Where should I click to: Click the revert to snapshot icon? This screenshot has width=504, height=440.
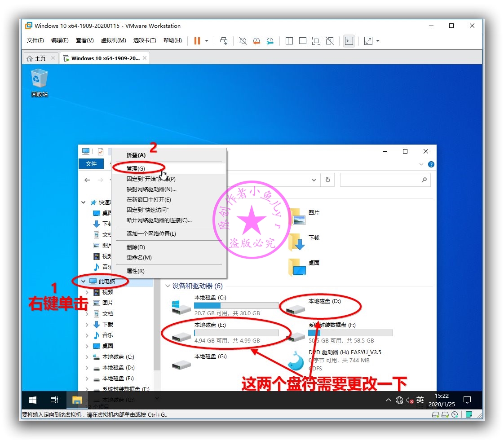256,41
